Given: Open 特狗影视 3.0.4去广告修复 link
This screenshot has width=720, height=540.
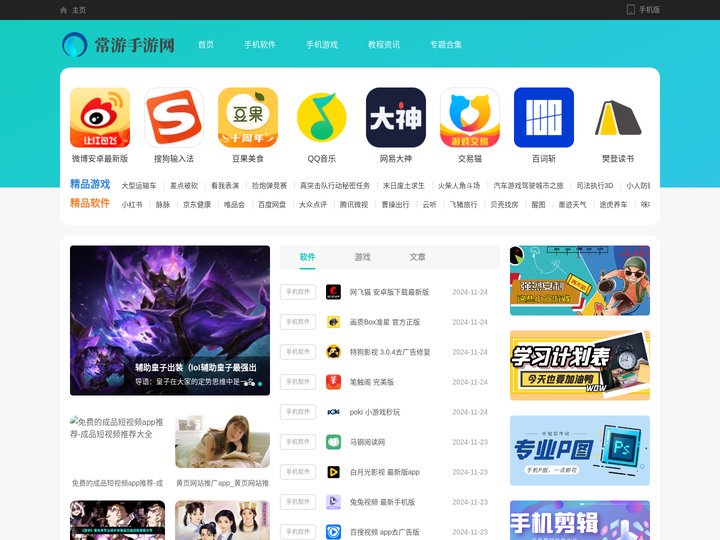Looking at the screenshot, I should [x=390, y=352].
